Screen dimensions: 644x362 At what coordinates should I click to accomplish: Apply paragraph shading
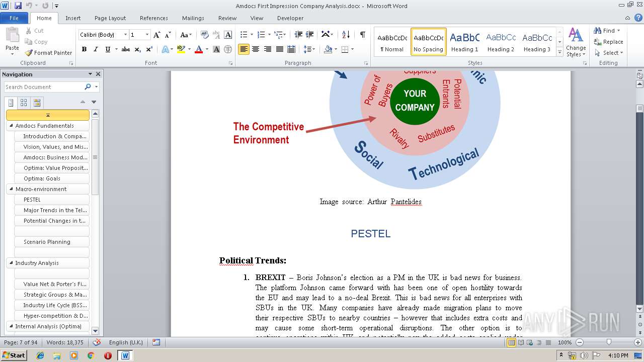click(x=328, y=49)
